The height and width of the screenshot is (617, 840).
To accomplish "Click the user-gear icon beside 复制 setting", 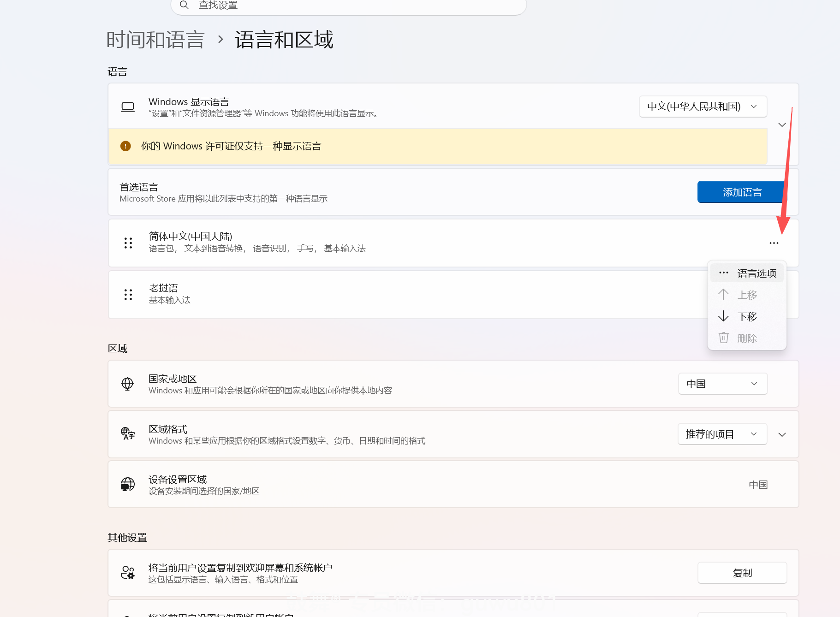I will click(128, 573).
